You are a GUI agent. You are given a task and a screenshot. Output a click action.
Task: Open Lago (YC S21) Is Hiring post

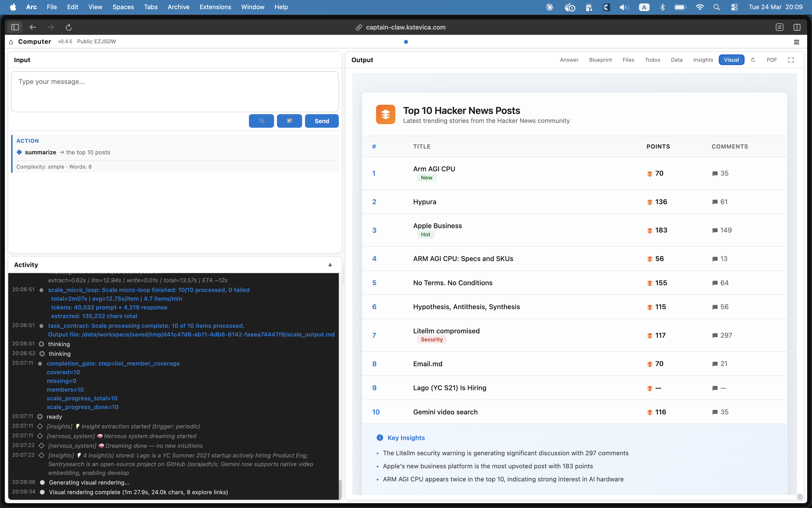pyautogui.click(x=449, y=388)
